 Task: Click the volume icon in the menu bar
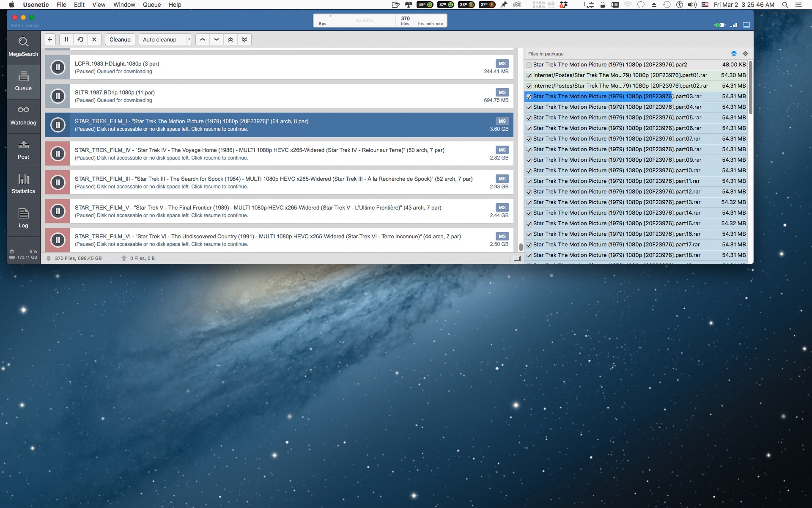click(x=692, y=5)
